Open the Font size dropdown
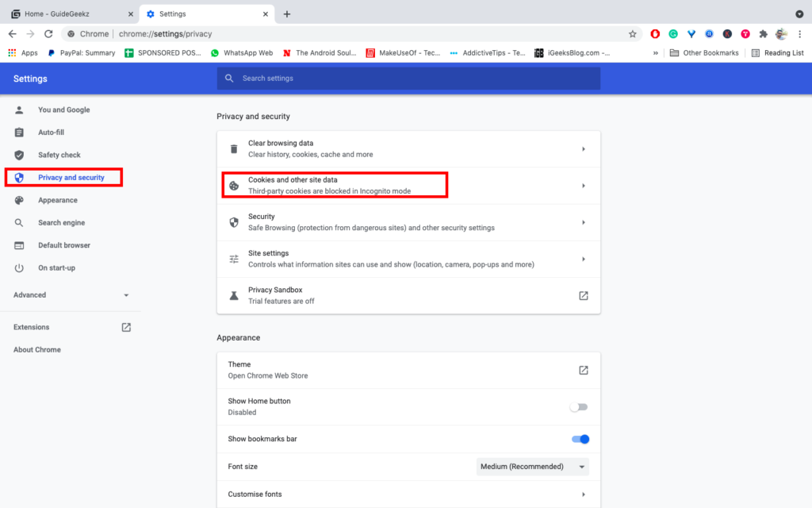 click(x=532, y=467)
